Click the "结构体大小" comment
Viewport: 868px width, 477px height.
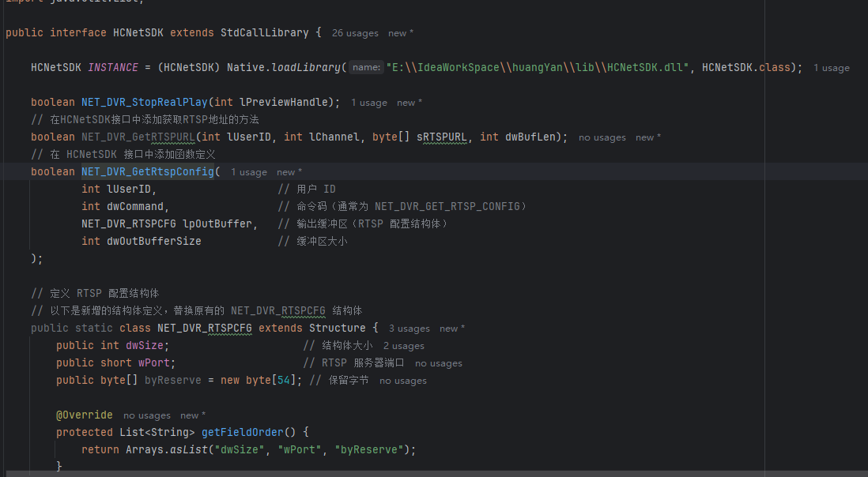(338, 345)
